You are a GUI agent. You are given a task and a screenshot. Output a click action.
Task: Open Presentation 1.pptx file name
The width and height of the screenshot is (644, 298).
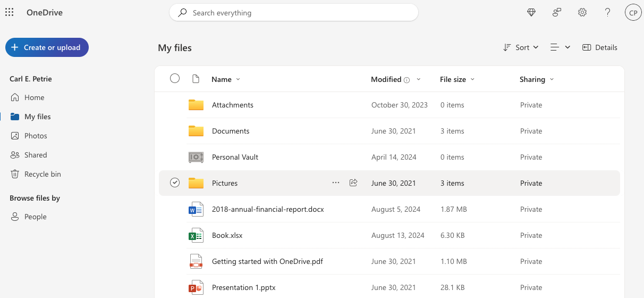tap(244, 287)
